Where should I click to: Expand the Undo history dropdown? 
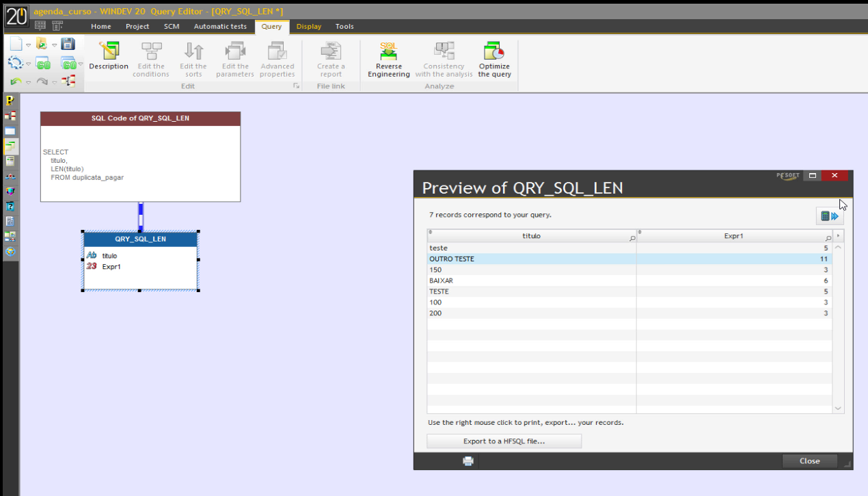[x=28, y=82]
